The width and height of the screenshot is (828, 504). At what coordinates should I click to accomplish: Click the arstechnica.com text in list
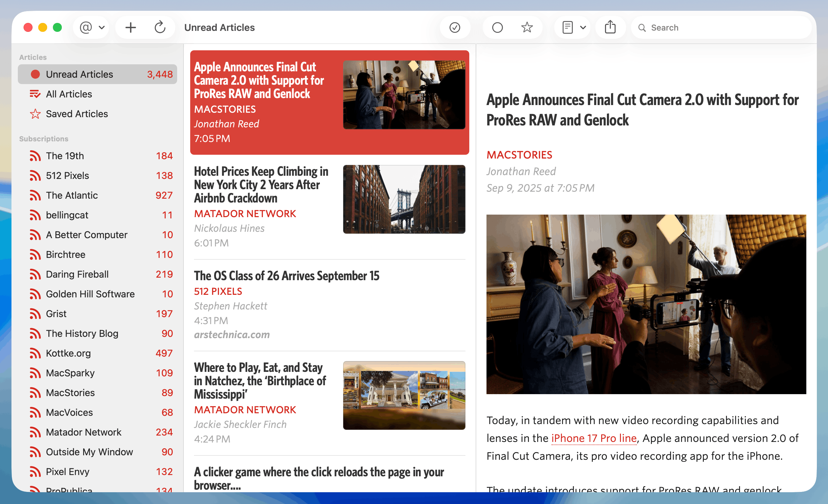click(x=232, y=334)
